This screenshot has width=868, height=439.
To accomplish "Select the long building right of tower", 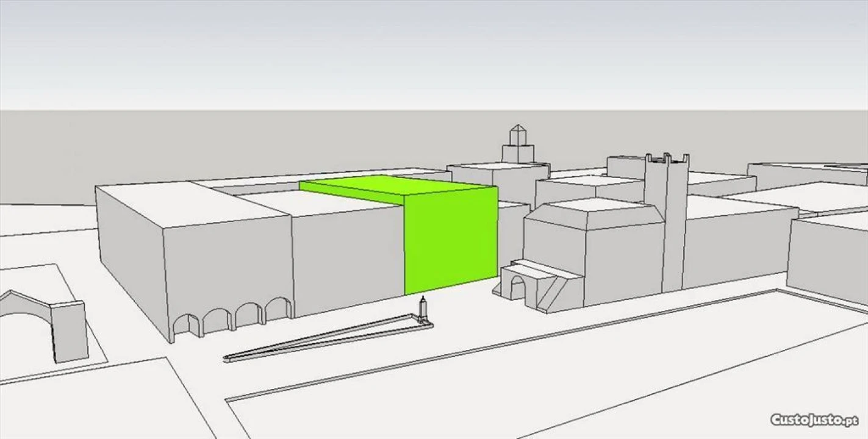I will (x=738, y=244).
